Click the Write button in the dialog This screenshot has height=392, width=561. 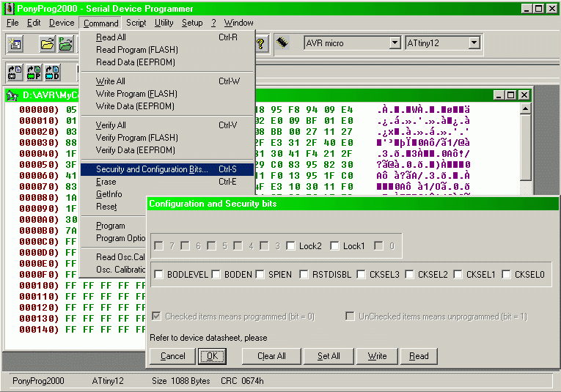(377, 356)
